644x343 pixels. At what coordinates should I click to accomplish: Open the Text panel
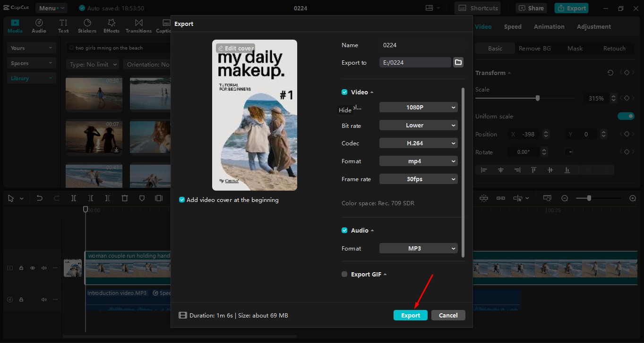coord(63,26)
